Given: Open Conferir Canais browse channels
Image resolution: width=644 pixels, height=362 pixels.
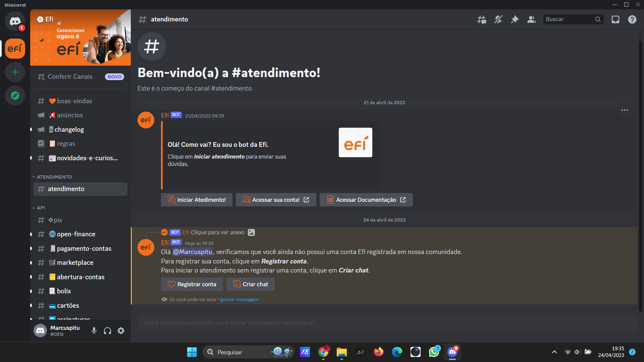Looking at the screenshot, I should point(80,77).
